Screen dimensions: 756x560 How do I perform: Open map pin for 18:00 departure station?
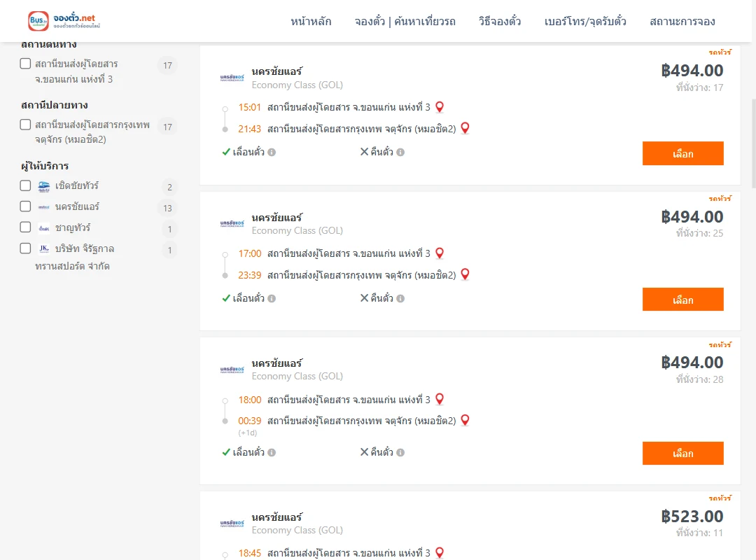coord(440,400)
